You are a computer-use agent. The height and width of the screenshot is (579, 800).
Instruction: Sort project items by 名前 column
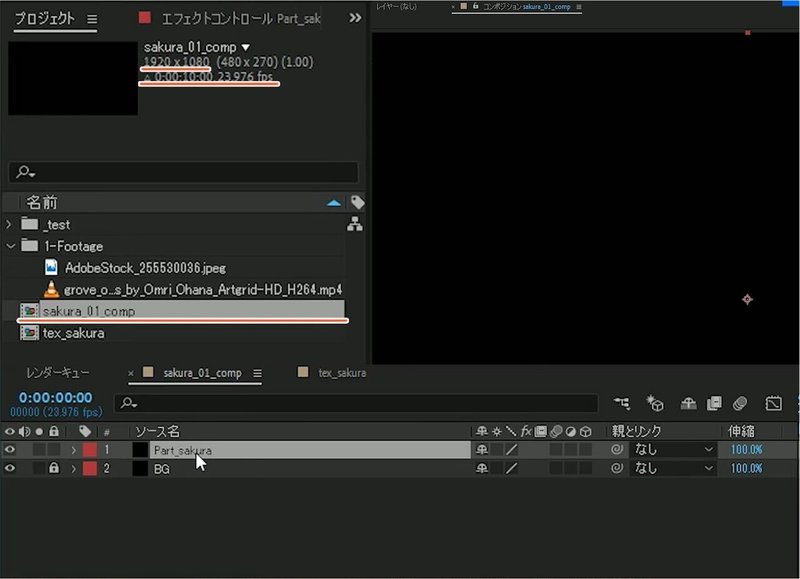click(x=42, y=203)
